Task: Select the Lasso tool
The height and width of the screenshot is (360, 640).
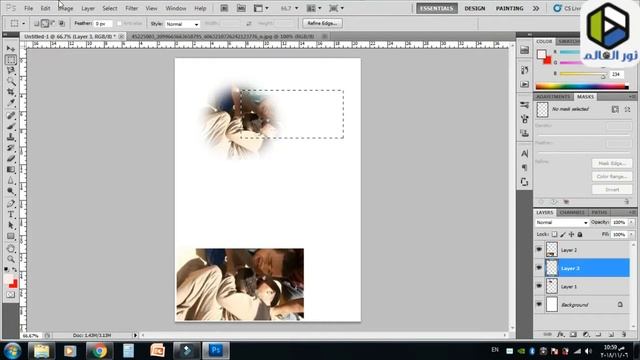Action: point(11,71)
